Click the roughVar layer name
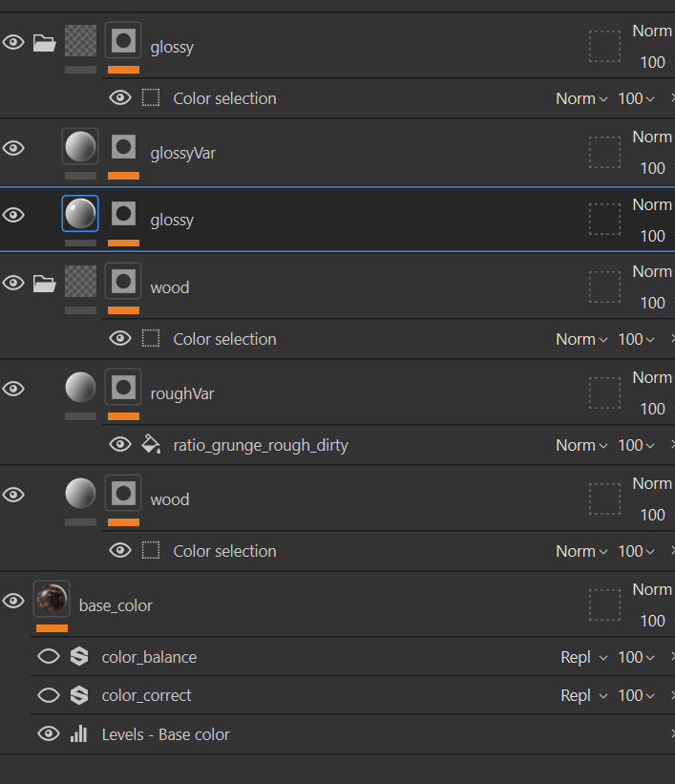Screen dimensions: 675x784 pos(182,394)
